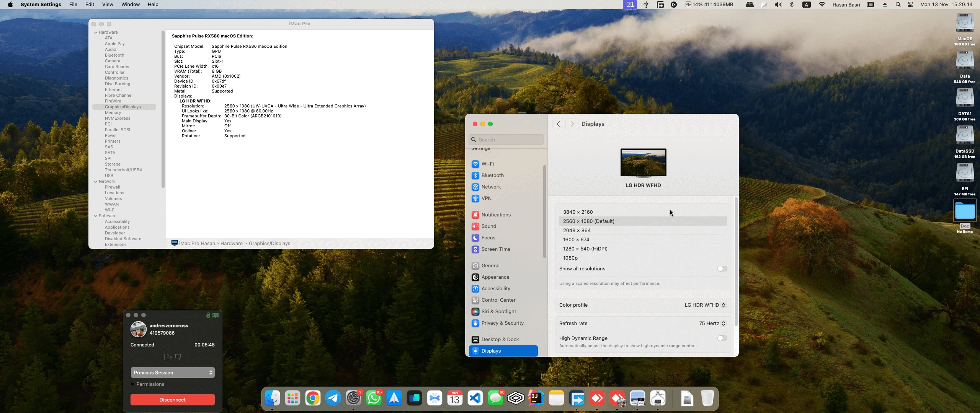Click the file transfer icon in AnyDesk
This screenshot has height=413, width=980.
click(x=167, y=357)
